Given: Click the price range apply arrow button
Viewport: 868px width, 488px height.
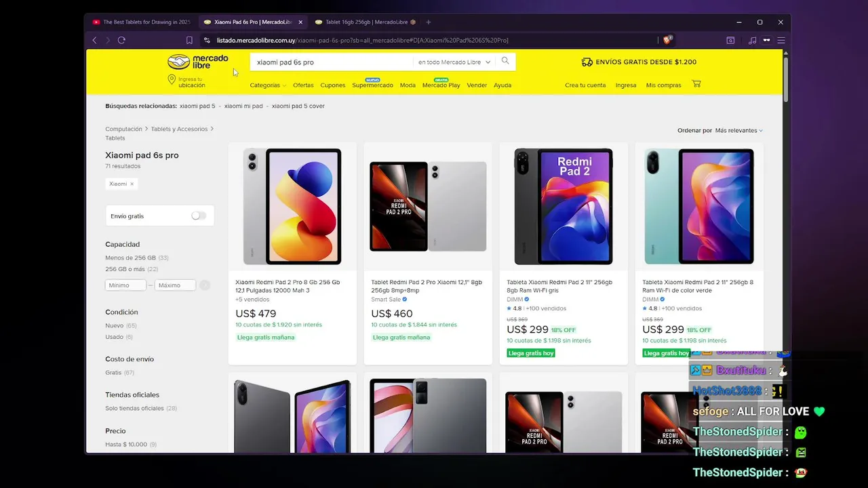Looking at the screenshot, I should (x=205, y=285).
